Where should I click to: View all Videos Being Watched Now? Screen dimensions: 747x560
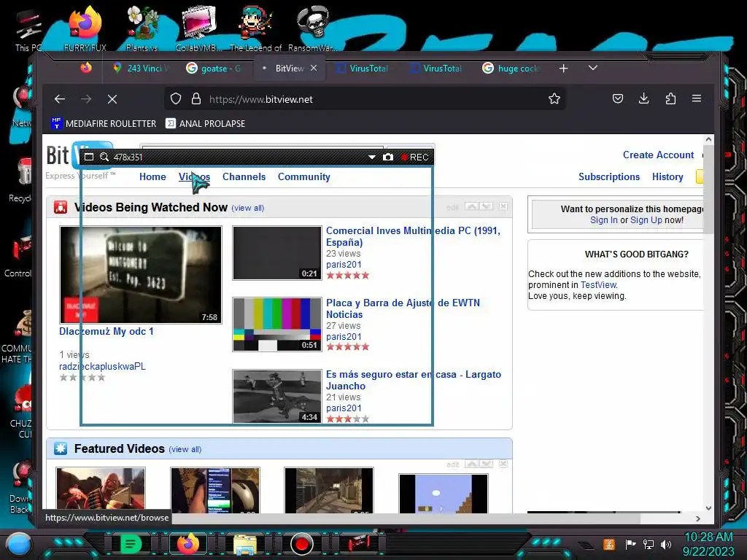point(248,208)
